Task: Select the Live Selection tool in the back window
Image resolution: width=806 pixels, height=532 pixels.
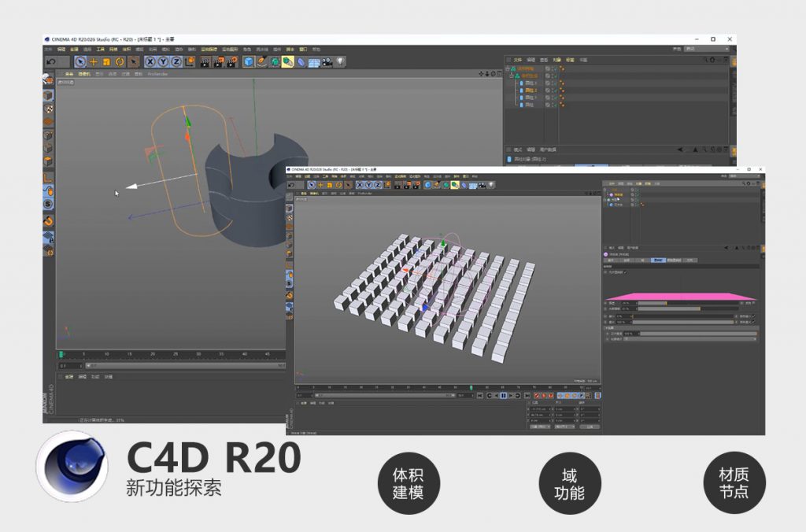Action: coord(80,61)
